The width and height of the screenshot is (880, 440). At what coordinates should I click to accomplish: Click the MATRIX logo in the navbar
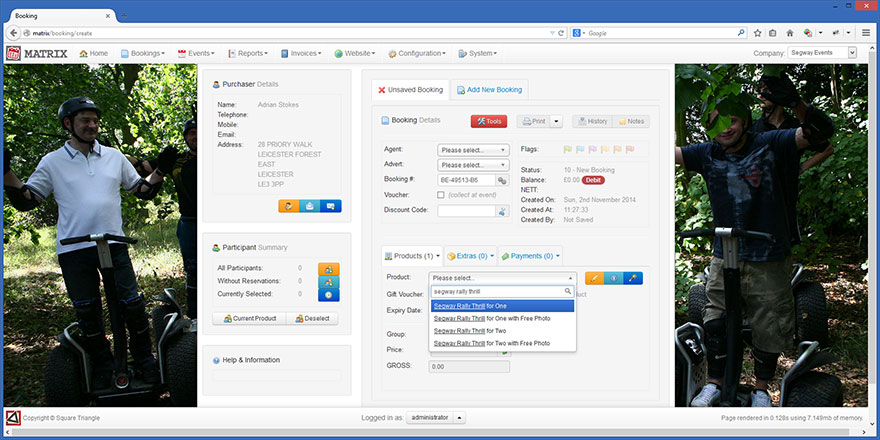[37, 54]
